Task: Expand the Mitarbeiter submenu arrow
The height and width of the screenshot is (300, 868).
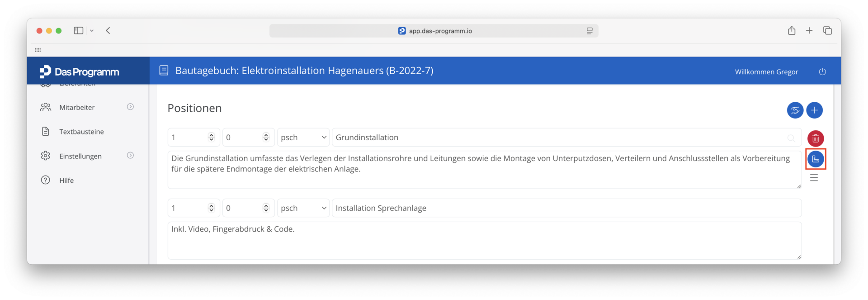Action: point(130,107)
